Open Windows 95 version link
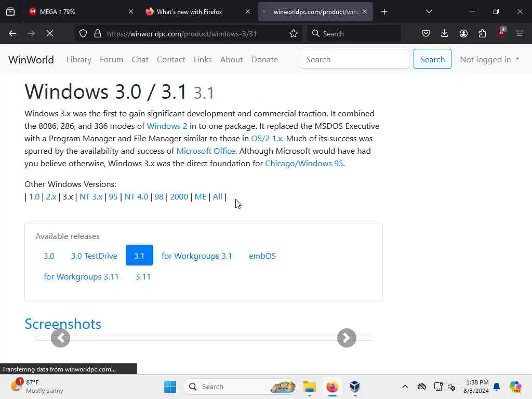Image resolution: width=532 pixels, height=399 pixels. pyautogui.click(x=113, y=197)
